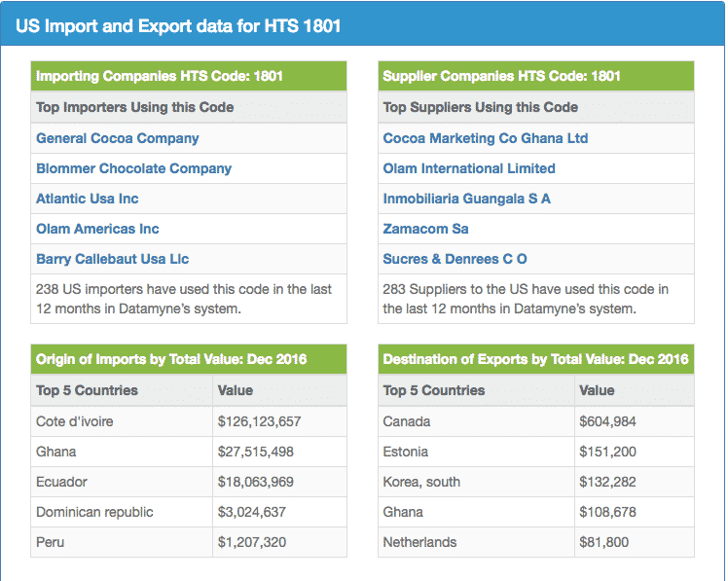Select the $132,282 value cell
Image resolution: width=728 pixels, height=581 pixels.
[635, 482]
